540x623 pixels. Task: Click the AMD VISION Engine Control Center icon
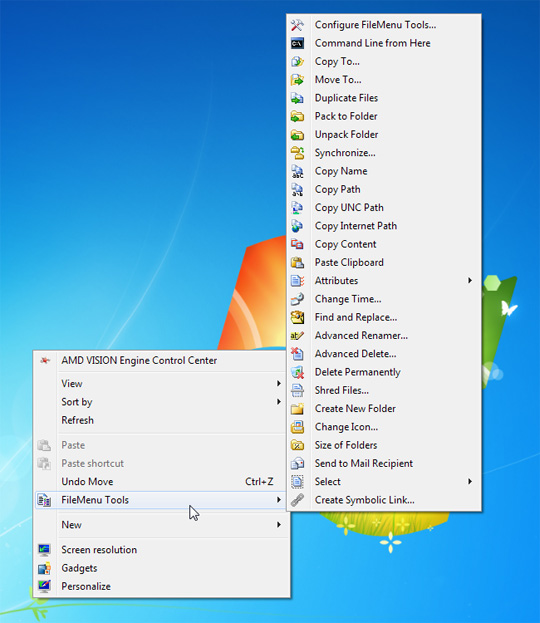45,360
